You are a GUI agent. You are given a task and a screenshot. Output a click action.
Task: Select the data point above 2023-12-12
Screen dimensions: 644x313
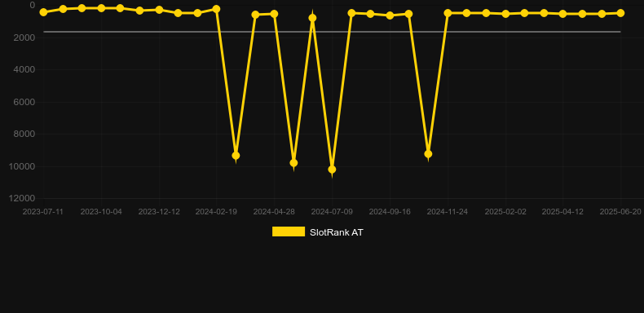(159, 10)
